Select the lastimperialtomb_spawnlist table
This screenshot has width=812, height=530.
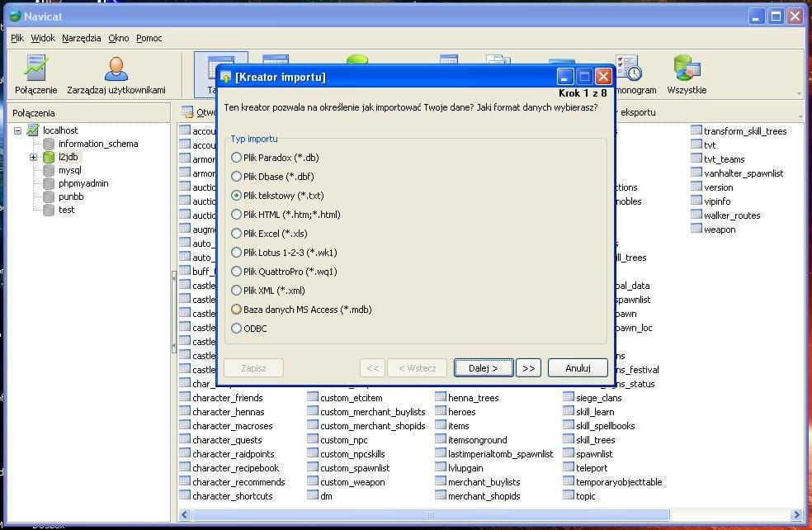[500, 454]
